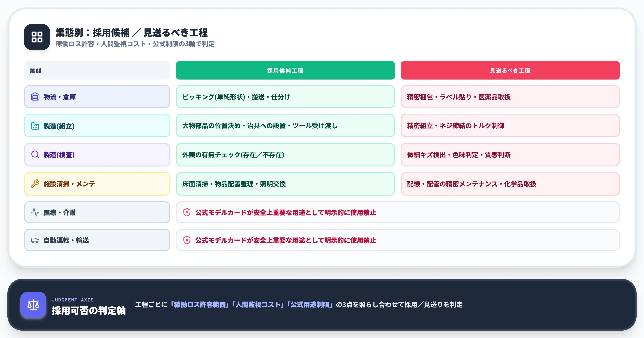Select the 採用候補工程 green column header
The width and height of the screenshot is (644, 338).
(x=285, y=71)
